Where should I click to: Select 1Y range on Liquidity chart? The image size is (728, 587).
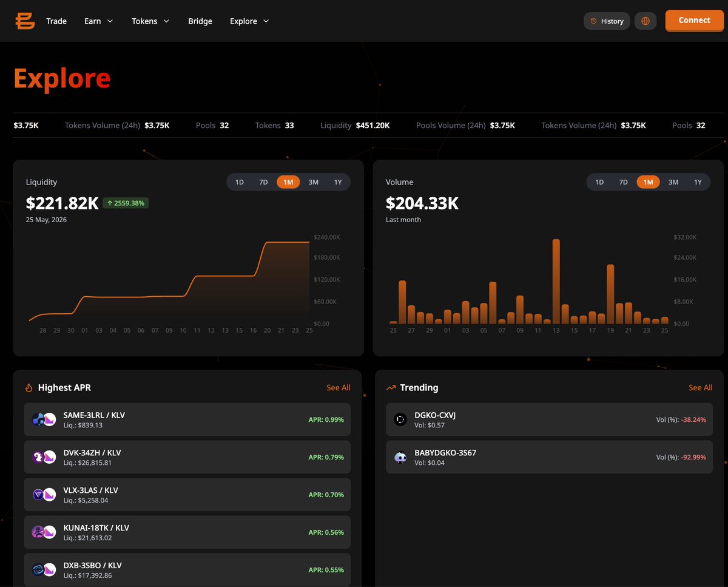338,182
